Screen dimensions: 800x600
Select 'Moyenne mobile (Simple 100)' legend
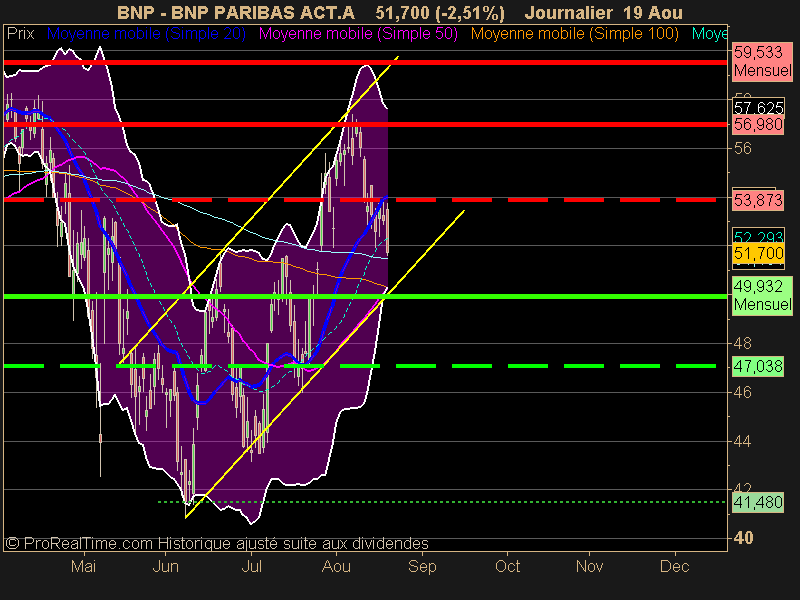pos(574,34)
